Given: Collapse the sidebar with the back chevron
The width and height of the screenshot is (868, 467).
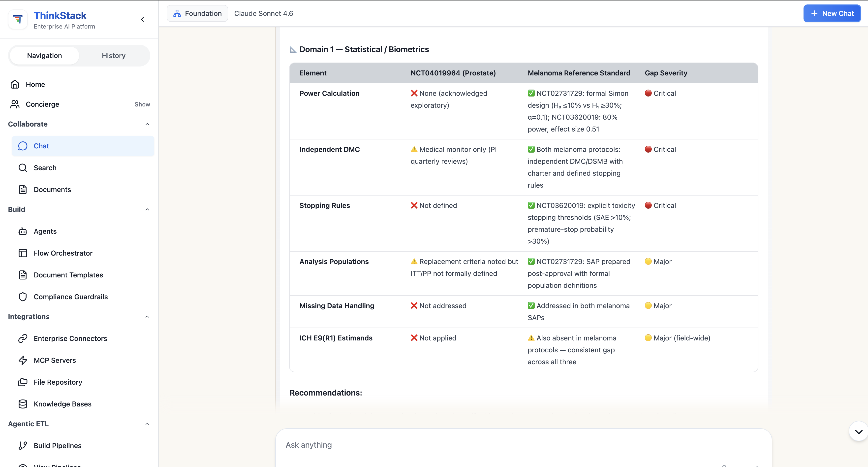Looking at the screenshot, I should 143,19.
